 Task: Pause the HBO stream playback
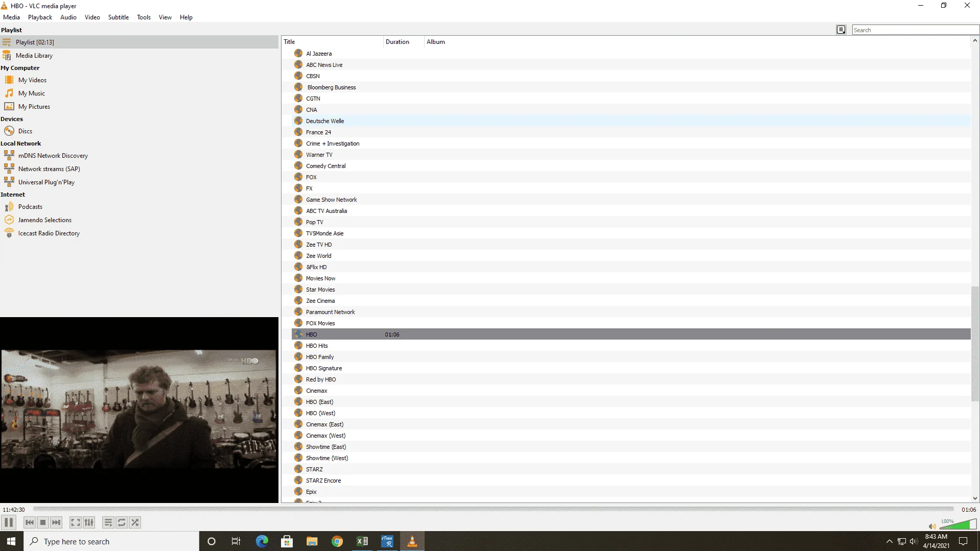coord(9,522)
